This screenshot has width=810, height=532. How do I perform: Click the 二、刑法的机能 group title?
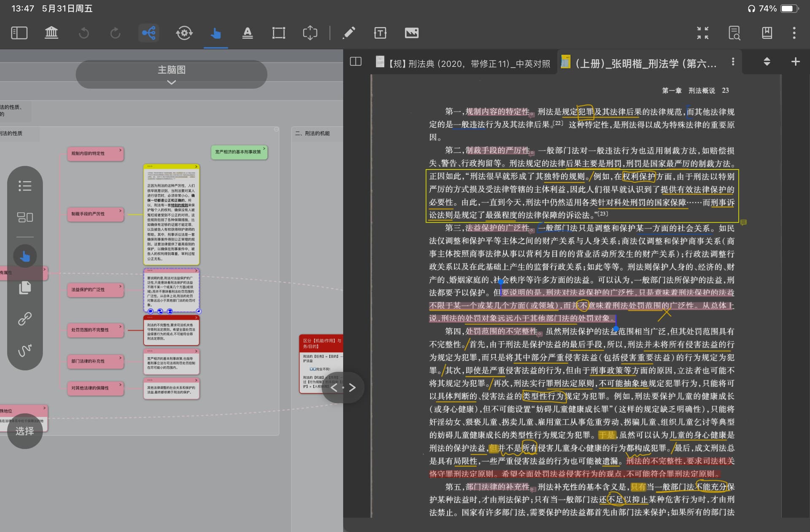pos(313,133)
